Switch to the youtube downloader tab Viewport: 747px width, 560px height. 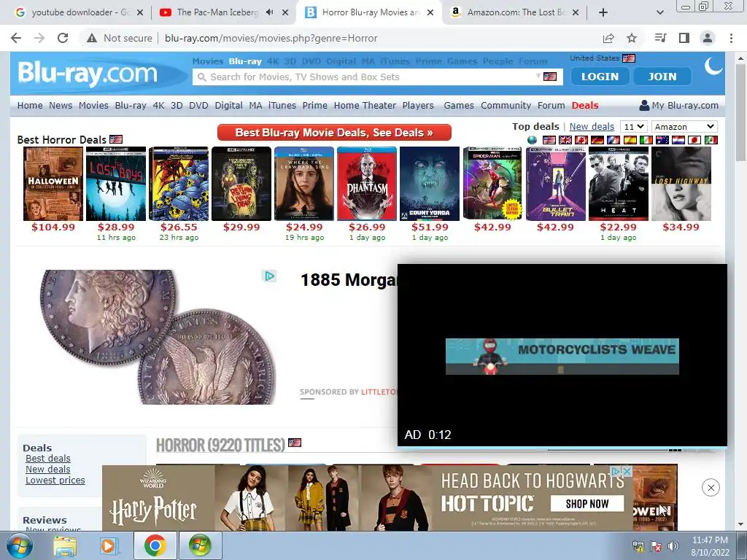pos(79,12)
